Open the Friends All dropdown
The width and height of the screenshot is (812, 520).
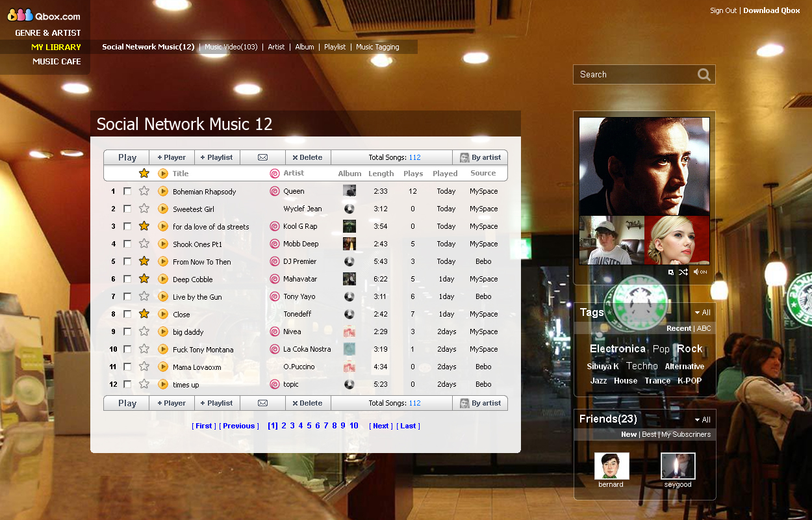pyautogui.click(x=702, y=420)
